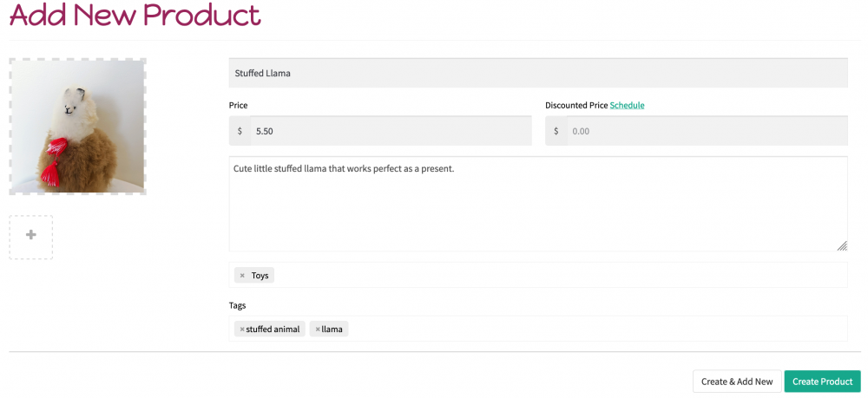Click the dollar sign beside Price field
868x398 pixels.
point(240,131)
